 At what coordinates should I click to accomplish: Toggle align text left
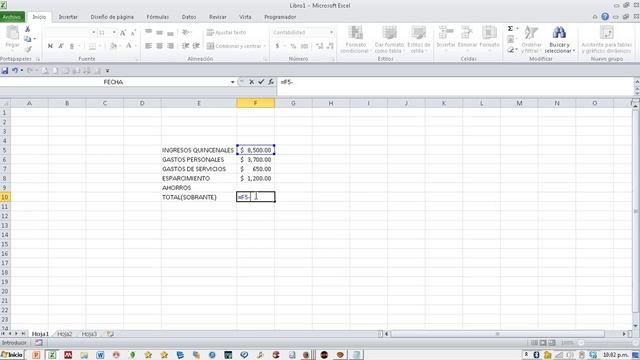pyautogui.click(x=149, y=46)
